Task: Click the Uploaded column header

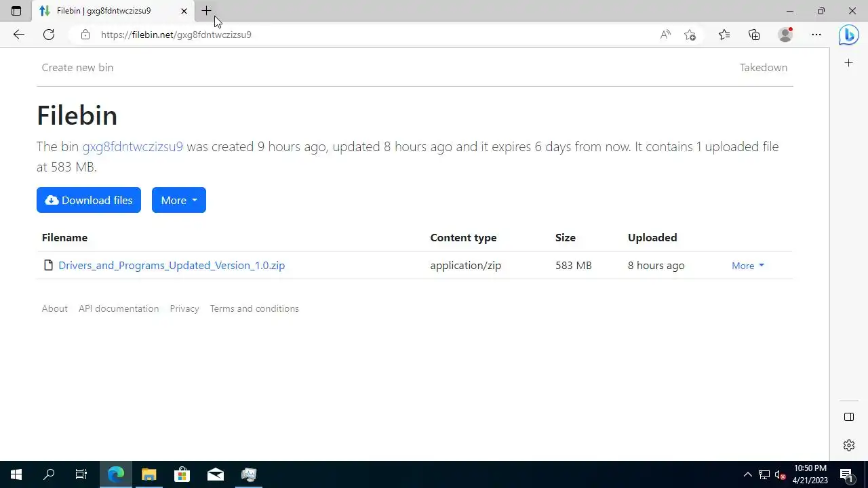Action: pyautogui.click(x=652, y=237)
